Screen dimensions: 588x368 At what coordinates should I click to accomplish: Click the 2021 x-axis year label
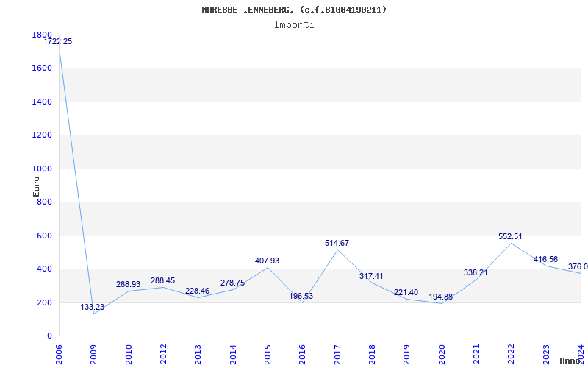[476, 355]
